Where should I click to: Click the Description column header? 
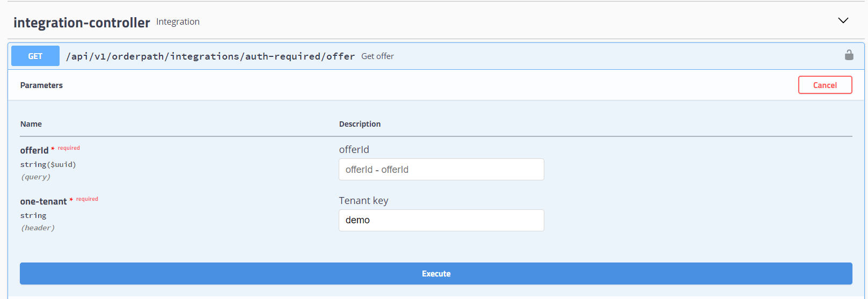360,124
